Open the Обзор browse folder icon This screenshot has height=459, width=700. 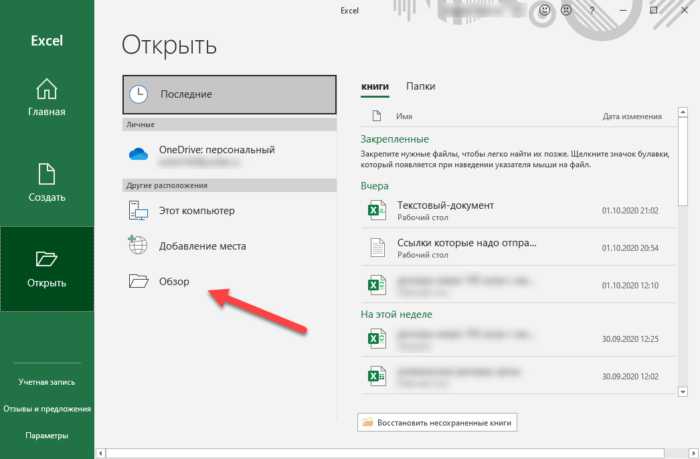tap(138, 281)
